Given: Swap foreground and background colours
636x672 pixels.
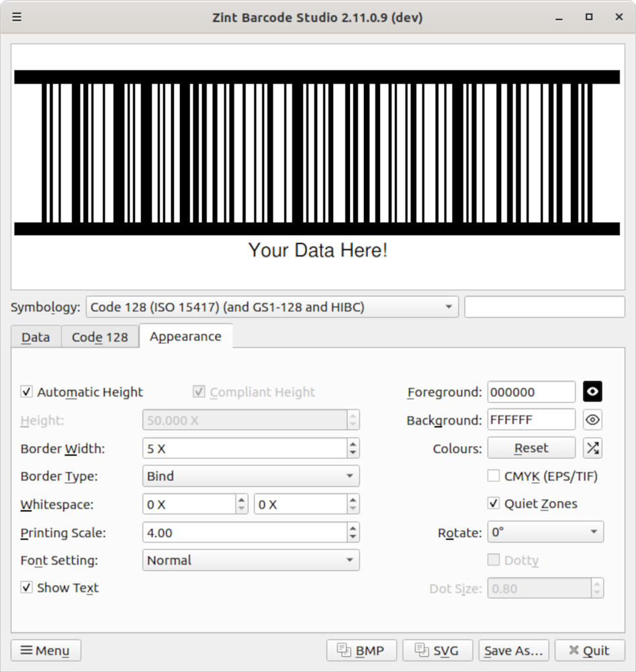Looking at the screenshot, I should coord(592,448).
